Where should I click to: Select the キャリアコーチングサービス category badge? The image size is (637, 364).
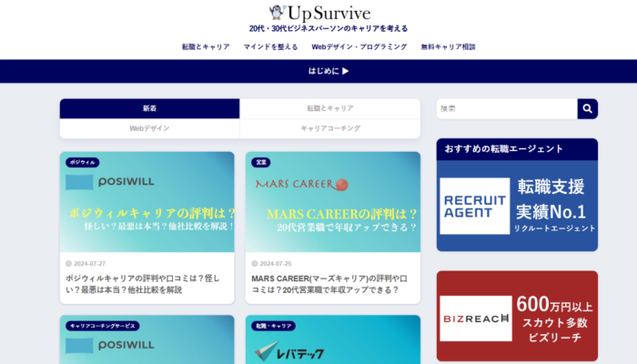click(x=102, y=325)
